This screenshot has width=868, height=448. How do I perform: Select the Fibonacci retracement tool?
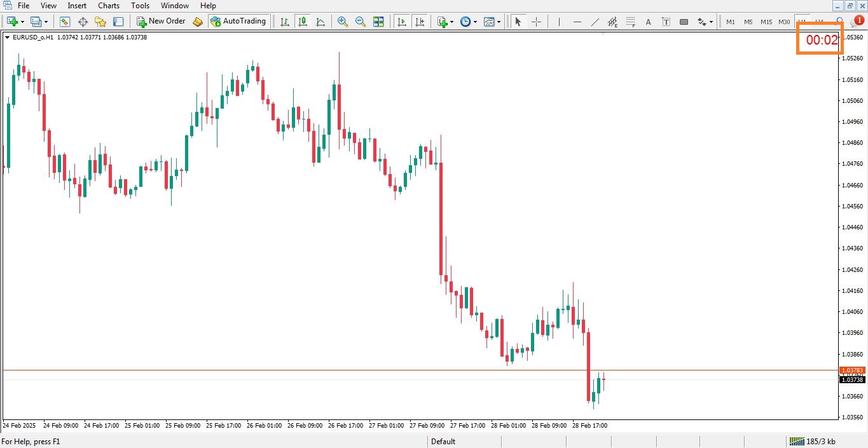click(630, 22)
